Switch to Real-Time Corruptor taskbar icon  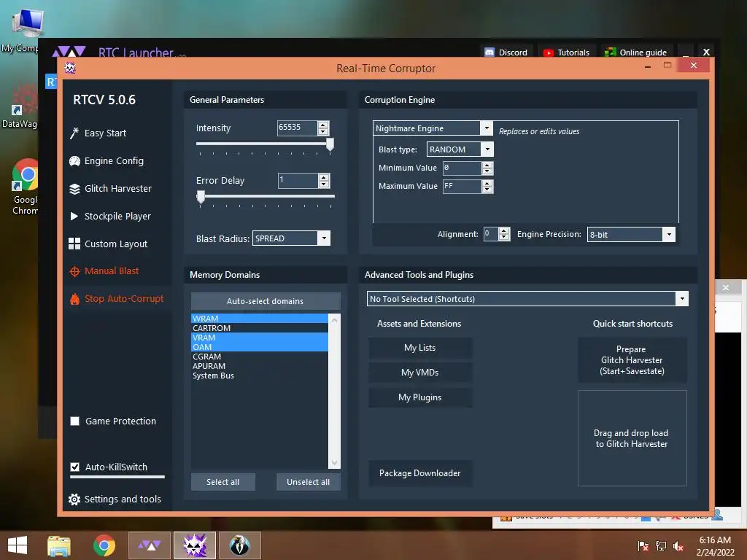pyautogui.click(x=194, y=545)
